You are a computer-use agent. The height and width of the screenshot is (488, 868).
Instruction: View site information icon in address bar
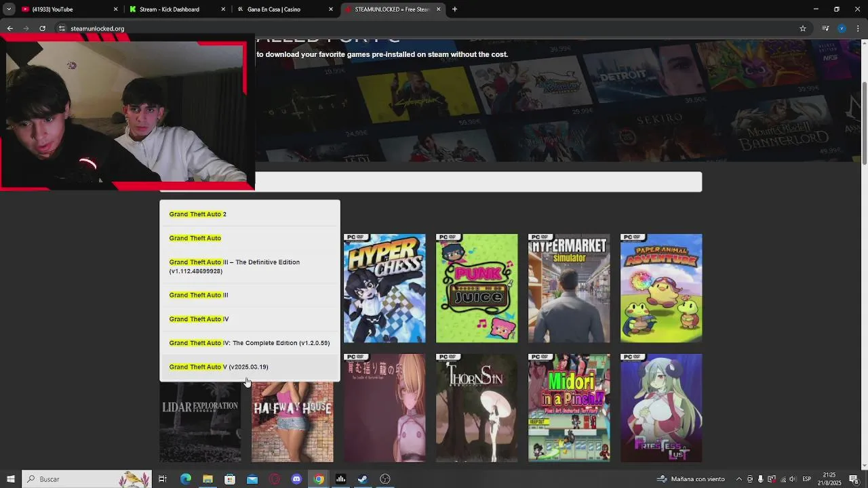click(x=62, y=28)
